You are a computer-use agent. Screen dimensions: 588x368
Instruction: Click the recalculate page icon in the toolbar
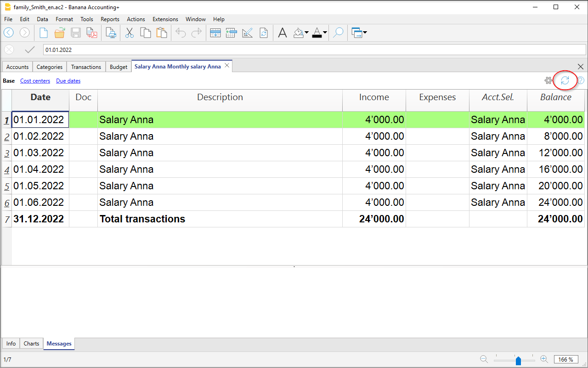pos(263,33)
